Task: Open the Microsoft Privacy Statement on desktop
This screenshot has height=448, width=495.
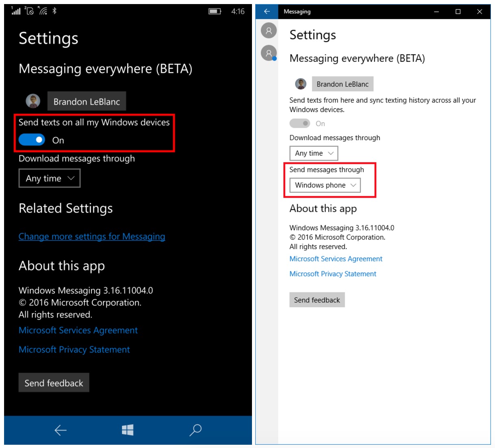Action: 332,274
